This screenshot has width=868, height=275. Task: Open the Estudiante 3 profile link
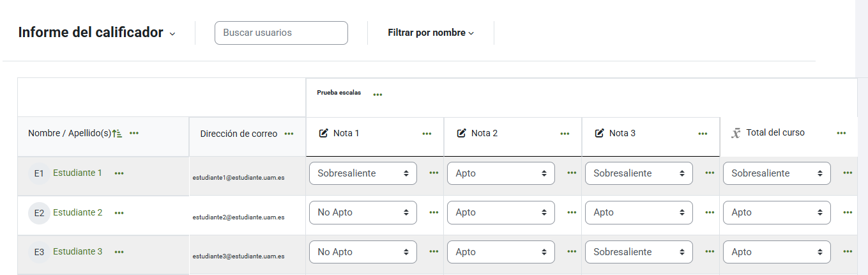[x=77, y=251]
